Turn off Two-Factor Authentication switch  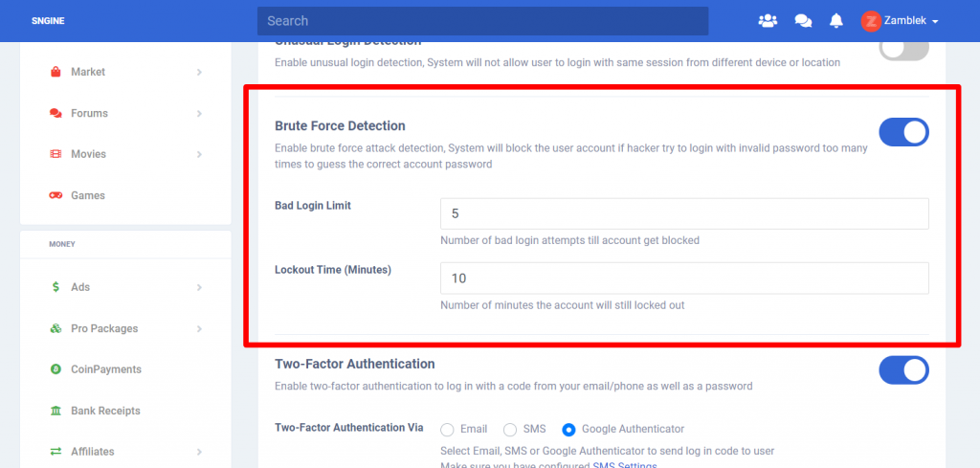click(903, 369)
